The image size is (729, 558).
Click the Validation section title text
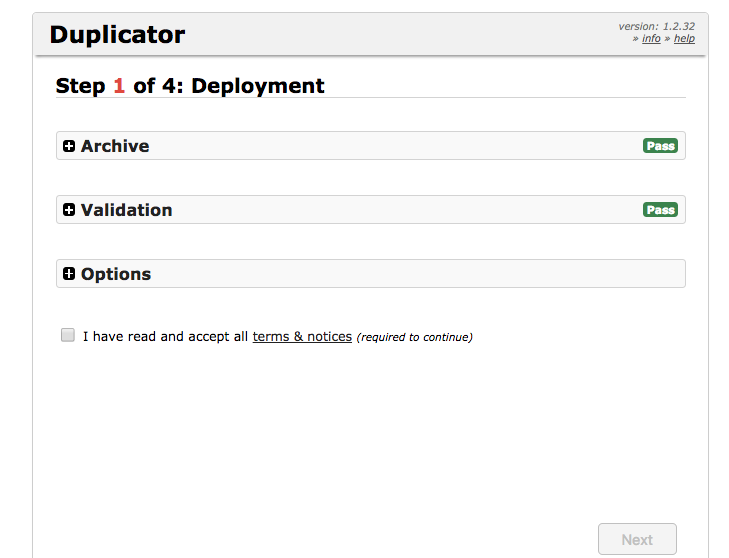(x=126, y=210)
